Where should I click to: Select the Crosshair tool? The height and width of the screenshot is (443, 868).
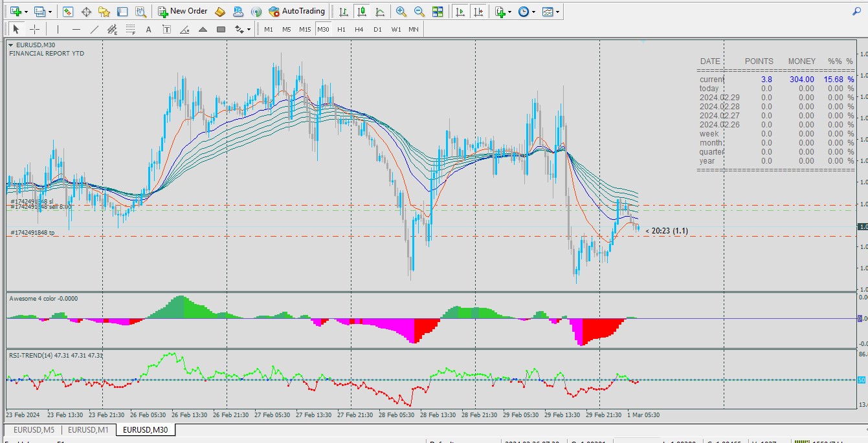pos(35,29)
